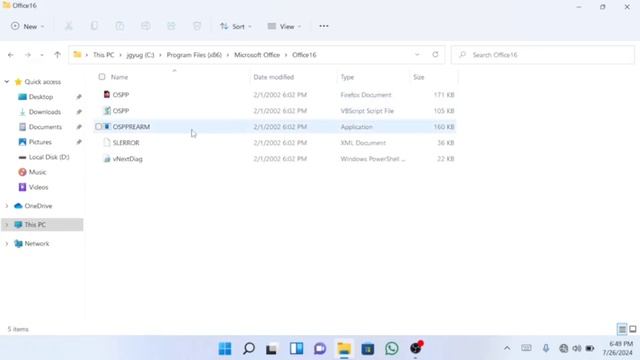The width and height of the screenshot is (640, 360).
Task: Click the microphone tray icon
Action: point(546,348)
